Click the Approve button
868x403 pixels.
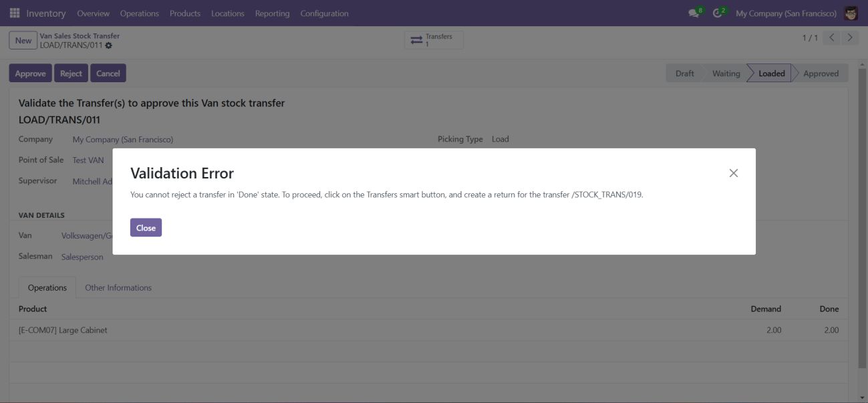point(30,74)
